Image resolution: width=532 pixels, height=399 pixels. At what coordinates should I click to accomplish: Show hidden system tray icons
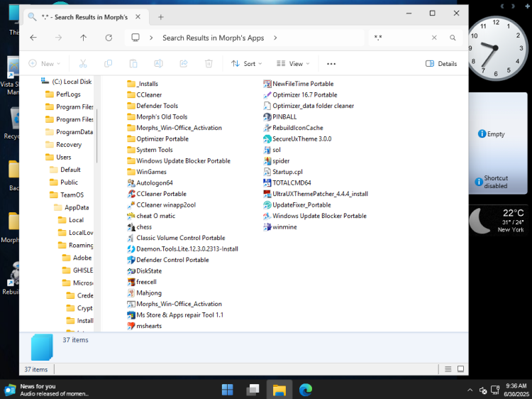pos(470,390)
